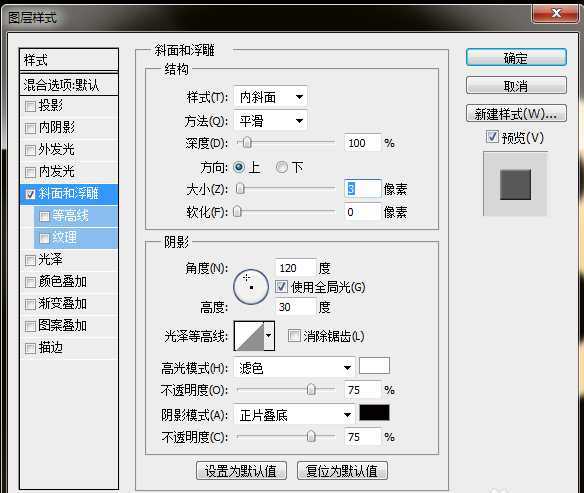Tick the 渐变叠加 checkbox
This screenshot has width=584, height=493.
pos(30,304)
